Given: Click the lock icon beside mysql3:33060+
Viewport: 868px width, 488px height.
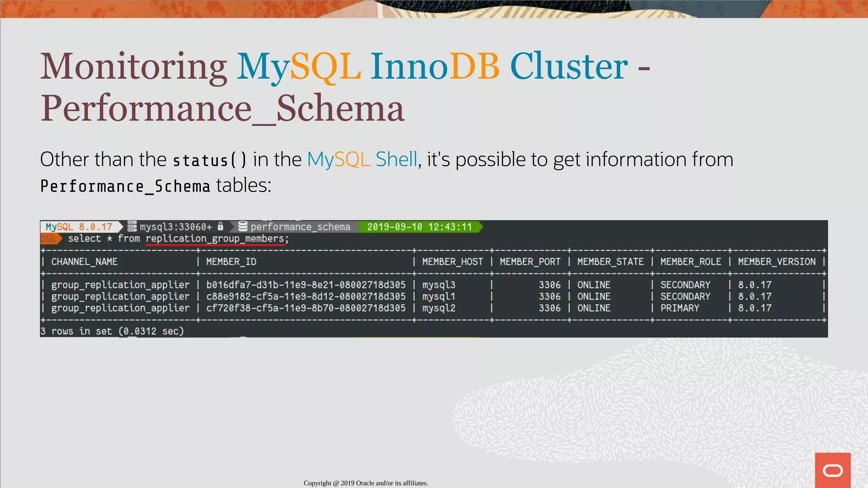Looking at the screenshot, I should [220, 226].
